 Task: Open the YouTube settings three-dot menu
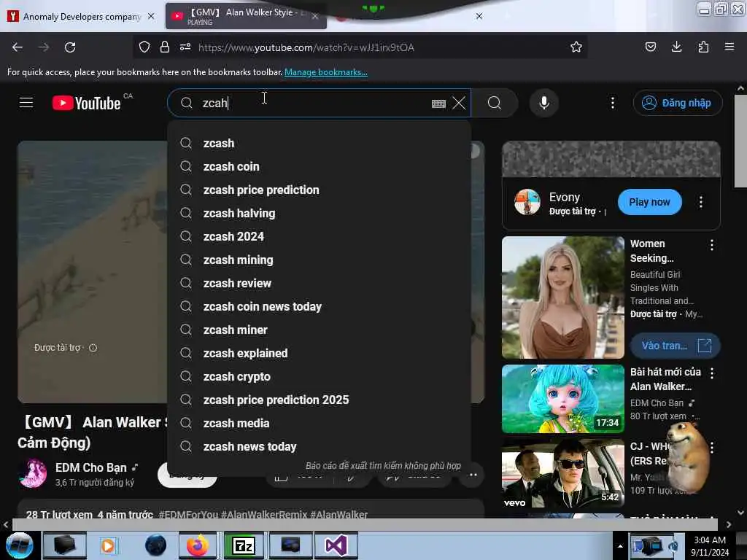(x=613, y=103)
